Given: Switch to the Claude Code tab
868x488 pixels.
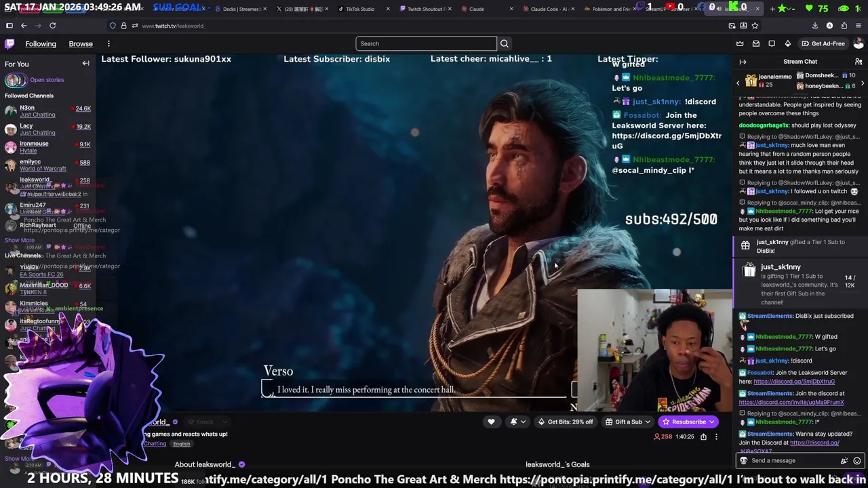Looking at the screenshot, I should click(x=548, y=9).
